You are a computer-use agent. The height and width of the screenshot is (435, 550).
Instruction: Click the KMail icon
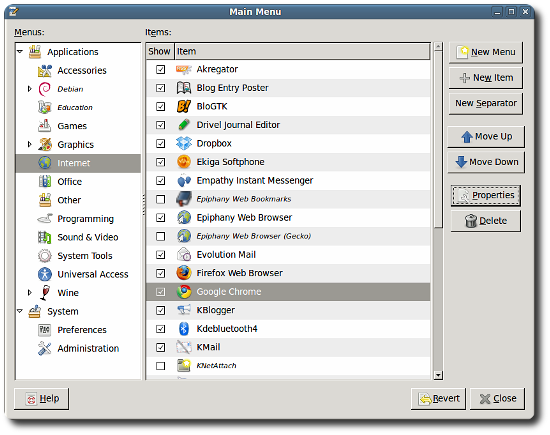point(184,347)
